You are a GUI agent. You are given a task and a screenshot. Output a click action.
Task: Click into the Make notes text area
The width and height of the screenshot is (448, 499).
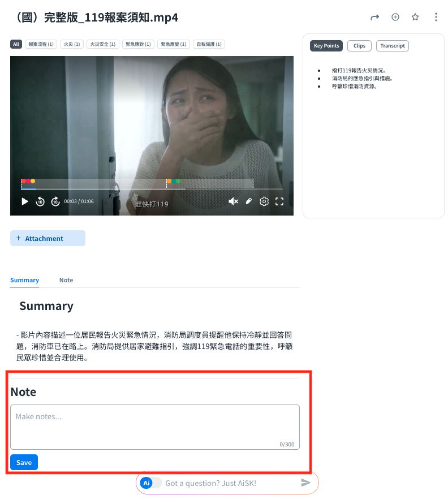click(154, 427)
